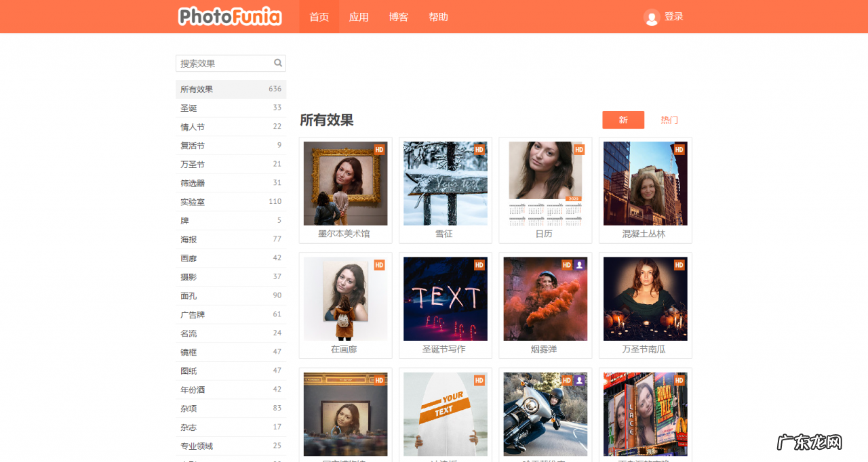Click the purple person icon on 烟雾弹 thumbnail
Image resolution: width=868 pixels, height=462 pixels.
click(579, 265)
